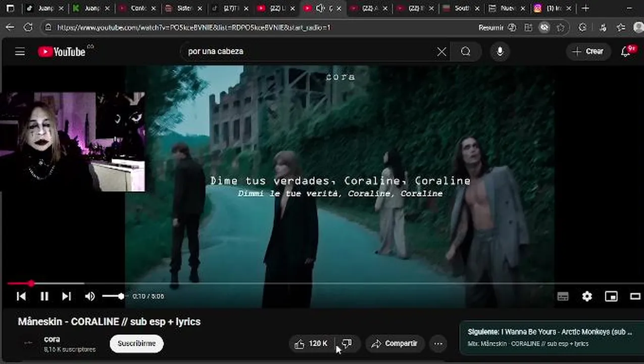Switch to the 'Nuev' tab
Screen dimensions: 644x364
(507, 9)
